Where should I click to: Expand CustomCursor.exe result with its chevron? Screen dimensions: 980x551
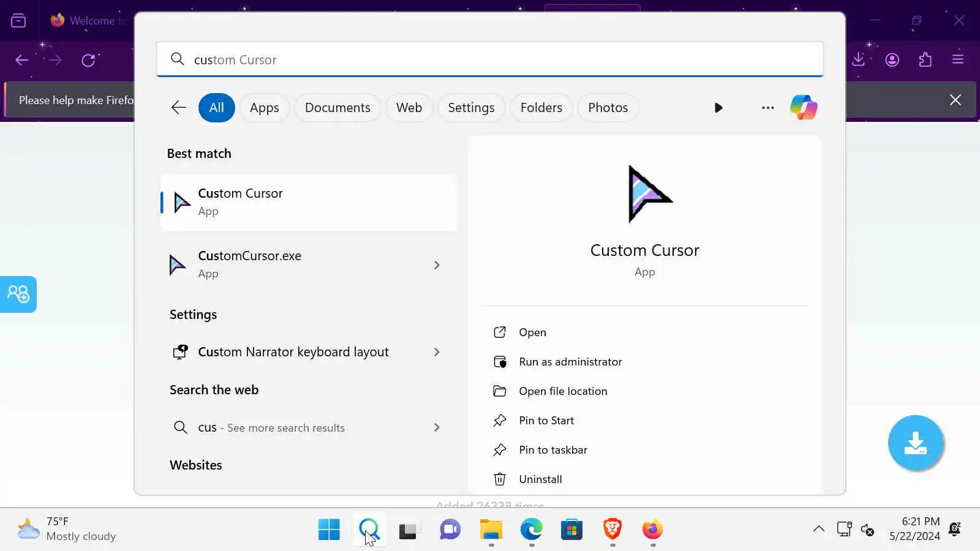pyautogui.click(x=437, y=265)
